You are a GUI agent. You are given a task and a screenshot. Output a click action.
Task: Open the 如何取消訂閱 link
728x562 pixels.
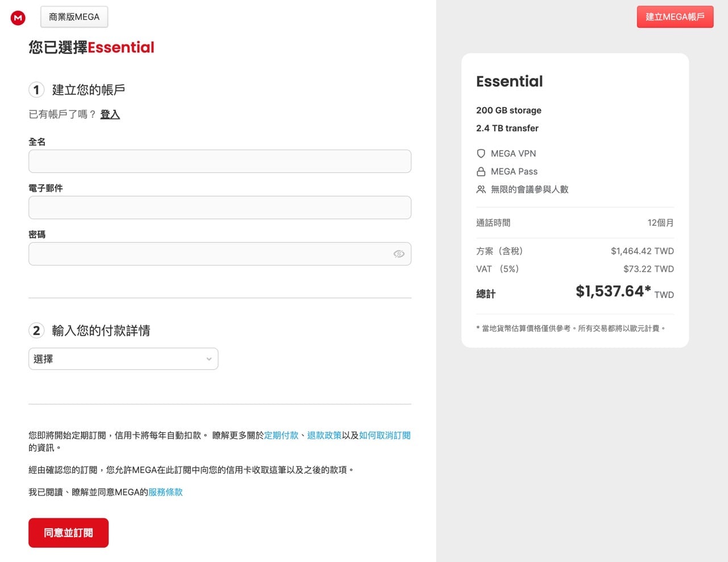(x=384, y=435)
